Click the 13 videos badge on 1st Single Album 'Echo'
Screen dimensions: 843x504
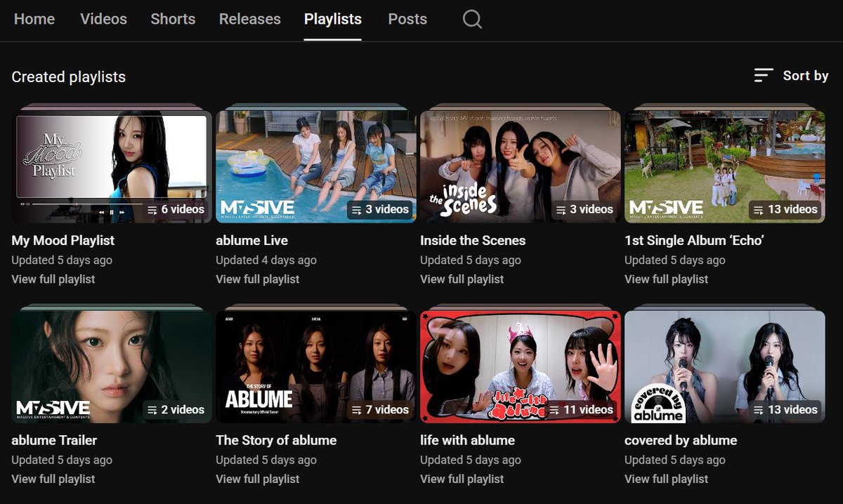785,209
